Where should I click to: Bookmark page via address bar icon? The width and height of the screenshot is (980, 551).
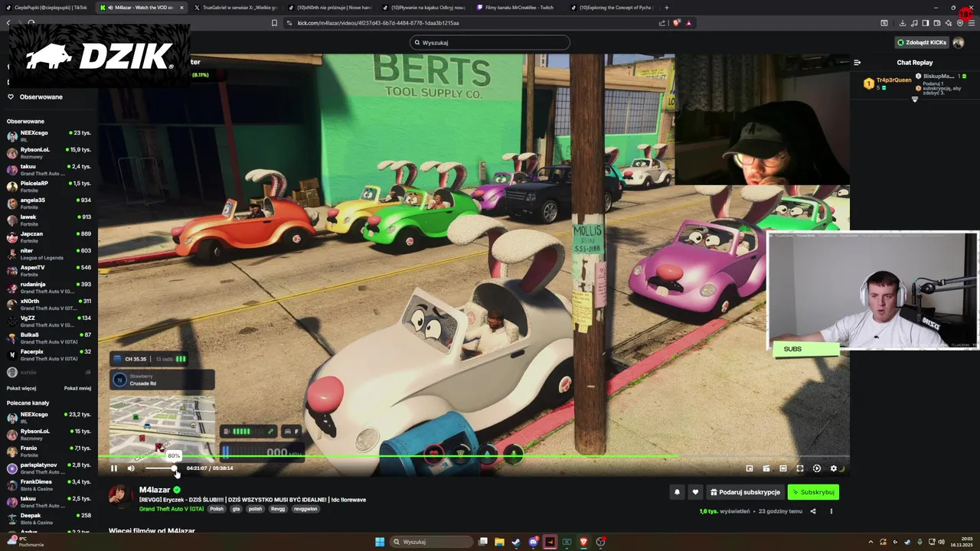274,23
